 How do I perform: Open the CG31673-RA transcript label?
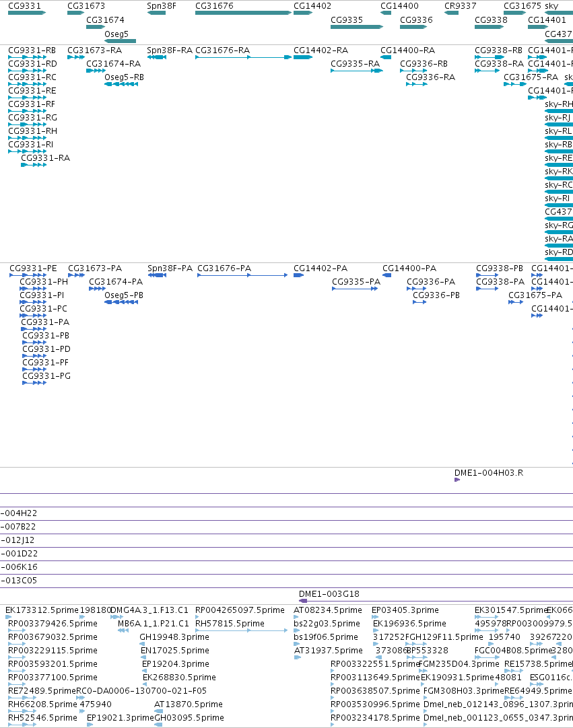pyautogui.click(x=95, y=50)
